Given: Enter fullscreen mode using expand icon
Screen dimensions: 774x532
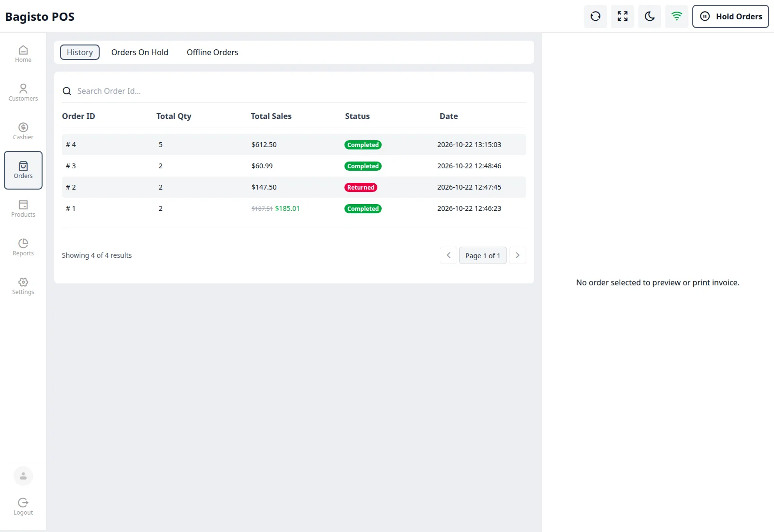Looking at the screenshot, I should (x=623, y=16).
